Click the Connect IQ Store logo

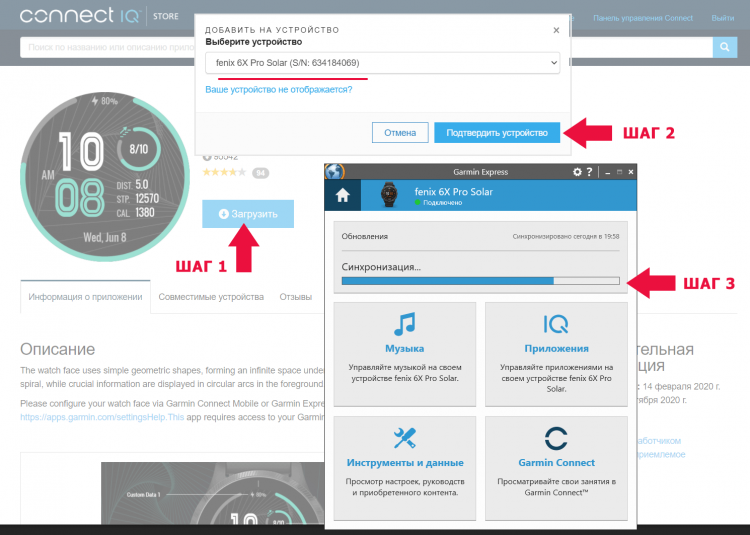(x=99, y=15)
